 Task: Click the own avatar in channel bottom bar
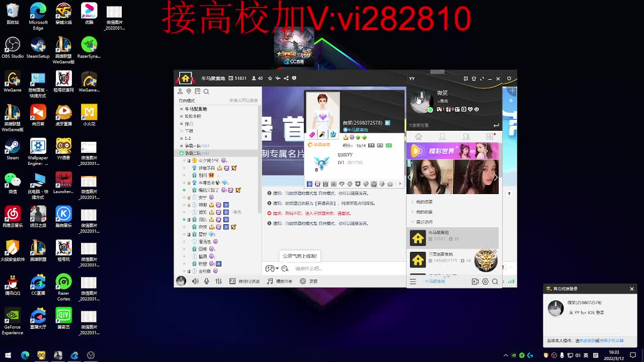coord(181,281)
